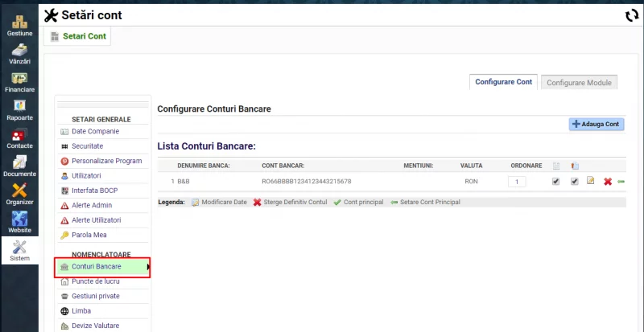This screenshot has width=644, height=332.
Task: Click the edit icon for B&B account
Action: pos(590,182)
